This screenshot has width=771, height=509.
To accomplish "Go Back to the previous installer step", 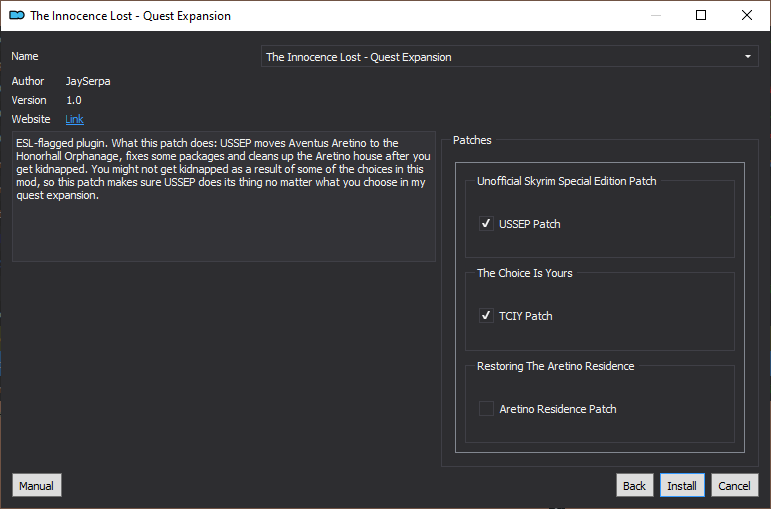I will click(634, 485).
